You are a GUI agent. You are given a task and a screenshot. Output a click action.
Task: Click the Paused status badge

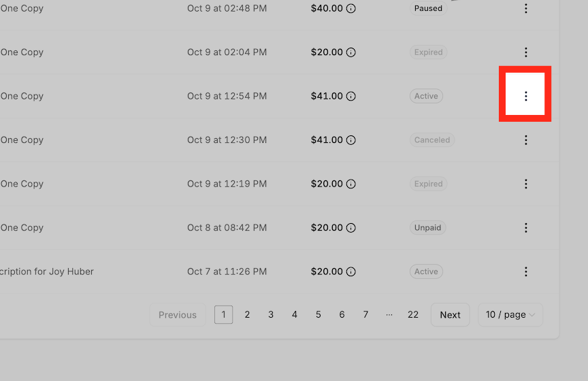click(x=428, y=8)
